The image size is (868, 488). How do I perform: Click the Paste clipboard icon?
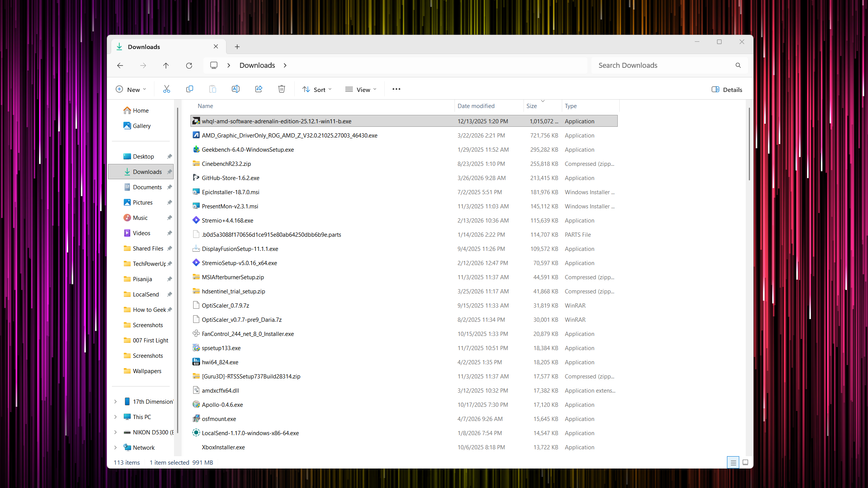pyautogui.click(x=212, y=89)
